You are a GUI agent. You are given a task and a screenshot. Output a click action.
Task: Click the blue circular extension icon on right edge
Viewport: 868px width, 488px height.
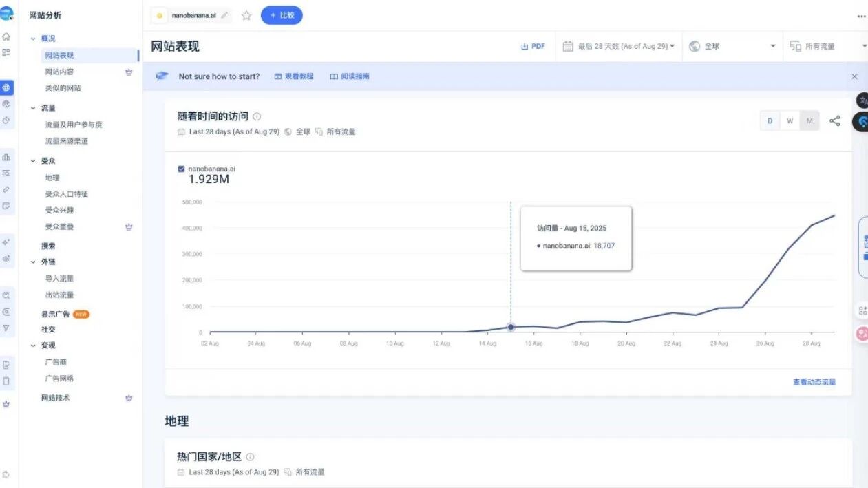click(861, 122)
